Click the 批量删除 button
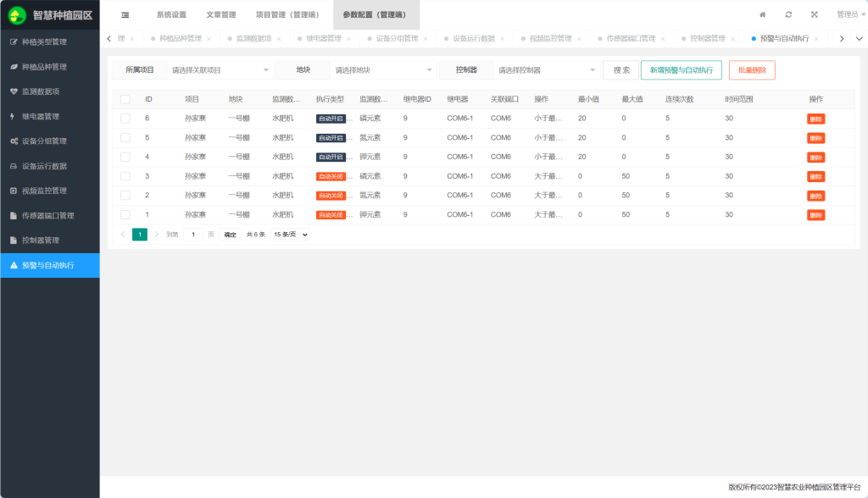Image resolution: width=868 pixels, height=498 pixels. click(x=752, y=70)
